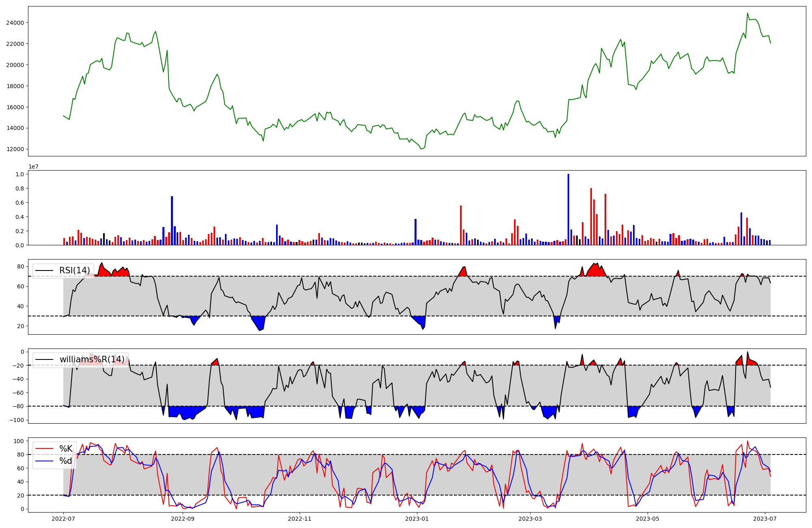Click the 2022-11 x-axis date label
Screen dimensions: 812x528
point(300,519)
